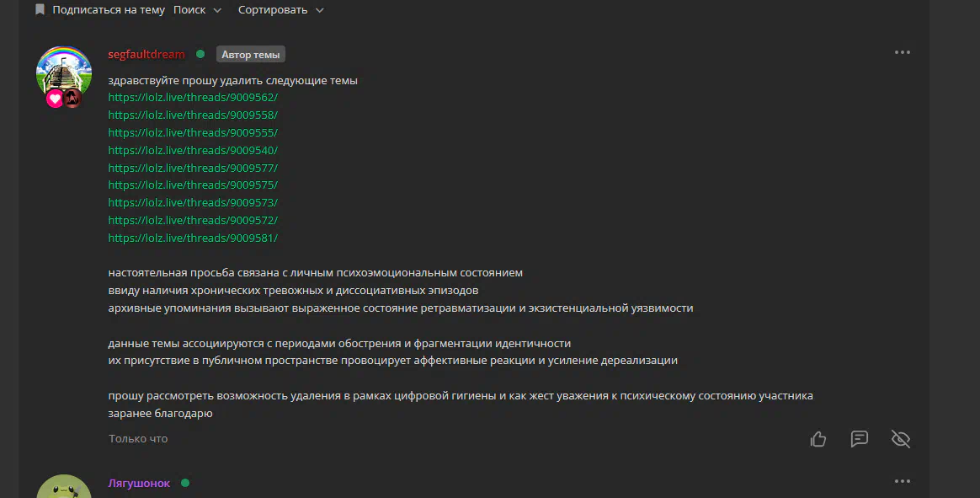Open thread link ending 9009540

coord(193,150)
